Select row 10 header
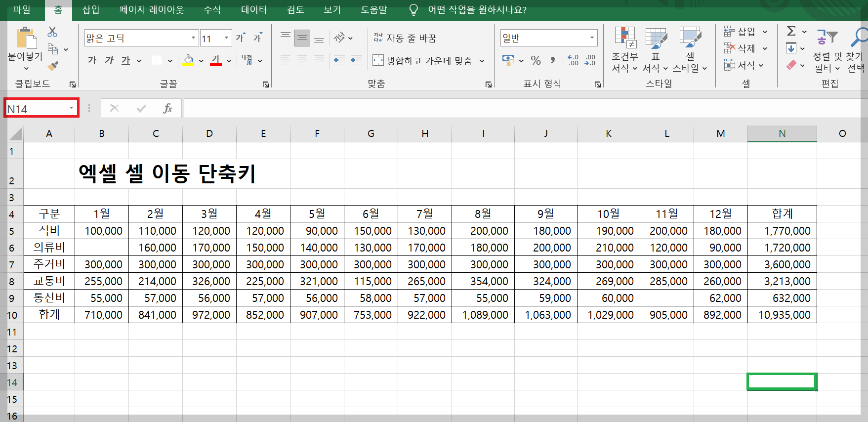The width and height of the screenshot is (868, 422). click(12, 315)
